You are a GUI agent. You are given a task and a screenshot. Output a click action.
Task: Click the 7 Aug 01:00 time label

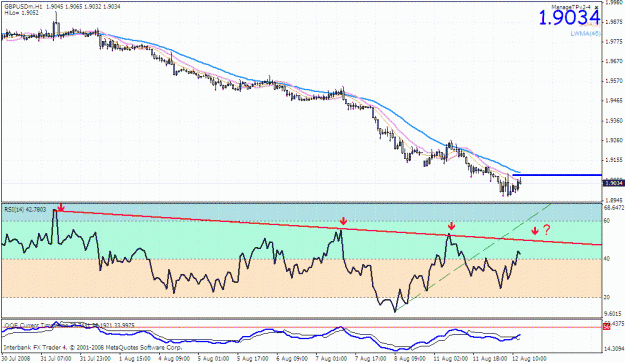(x=332, y=359)
